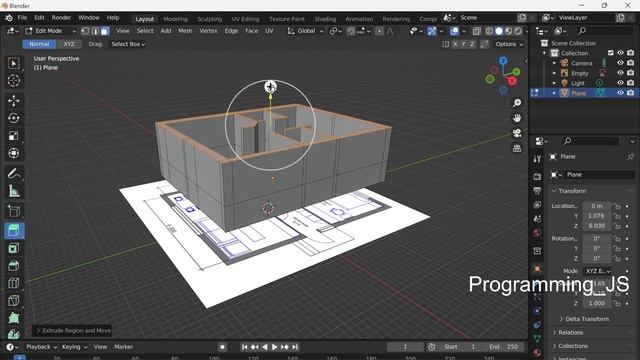The height and width of the screenshot is (360, 640).
Task: Toggle visibility of Light in outliner
Action: click(x=620, y=83)
